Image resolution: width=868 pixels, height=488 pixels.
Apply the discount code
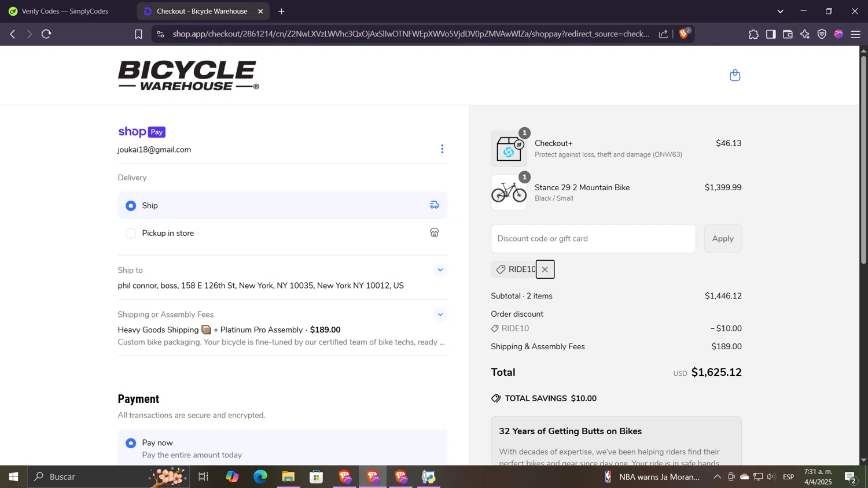723,238
